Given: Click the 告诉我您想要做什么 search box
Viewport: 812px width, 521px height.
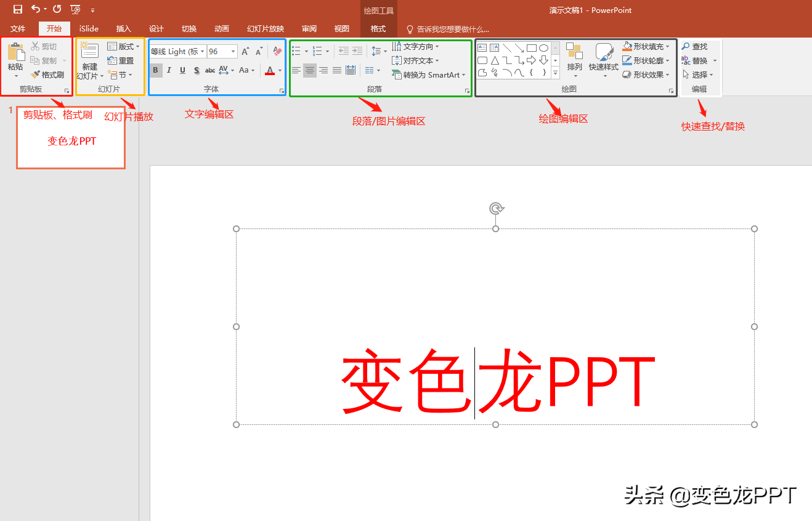Looking at the screenshot, I should coord(447,29).
